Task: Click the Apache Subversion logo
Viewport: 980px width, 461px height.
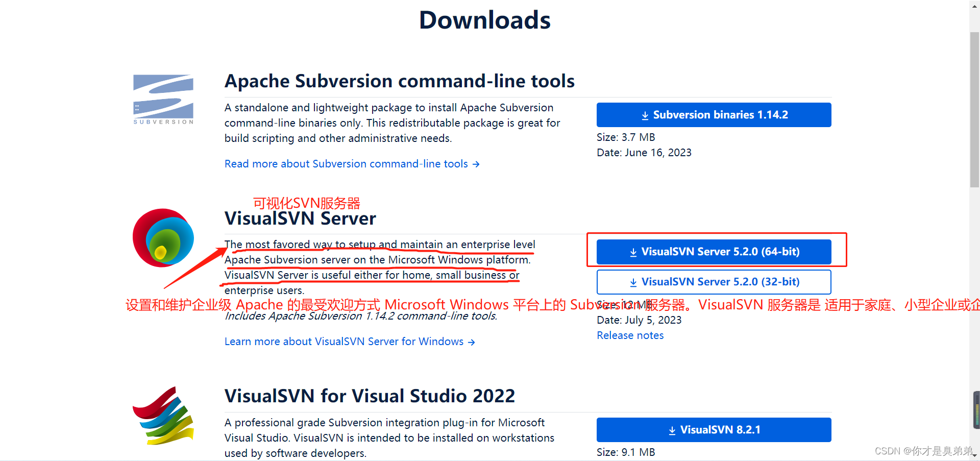Action: pyautogui.click(x=163, y=100)
